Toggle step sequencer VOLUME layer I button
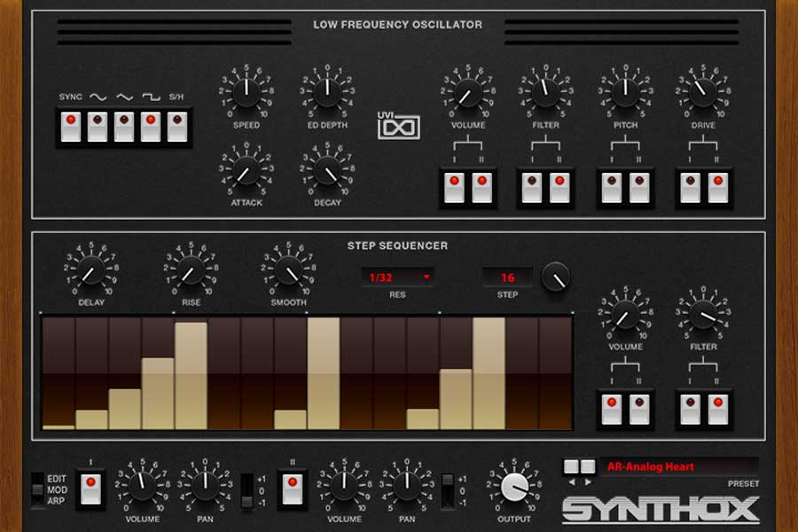Image resolution: width=798 pixels, height=532 pixels. pyautogui.click(x=612, y=410)
